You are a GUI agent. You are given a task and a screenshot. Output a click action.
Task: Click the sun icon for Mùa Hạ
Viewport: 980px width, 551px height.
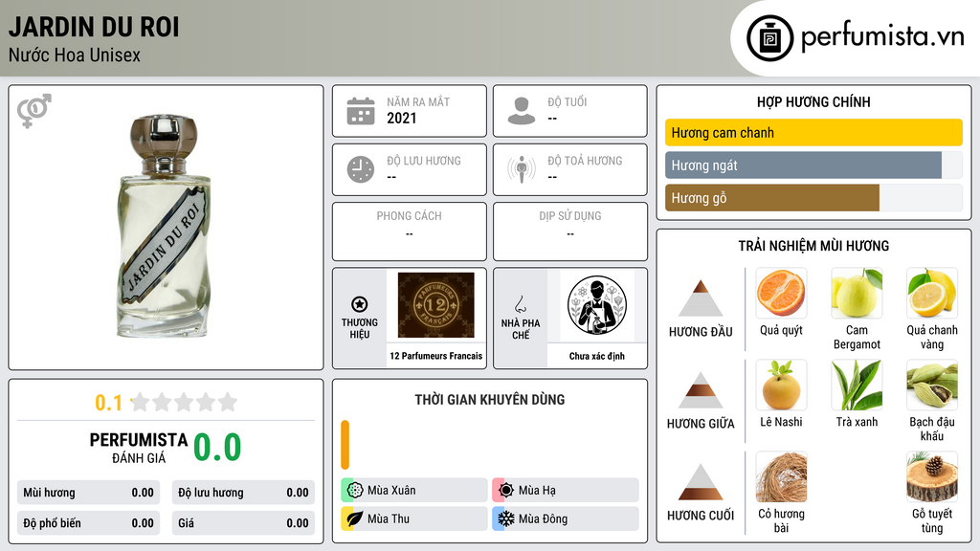pyautogui.click(x=506, y=491)
